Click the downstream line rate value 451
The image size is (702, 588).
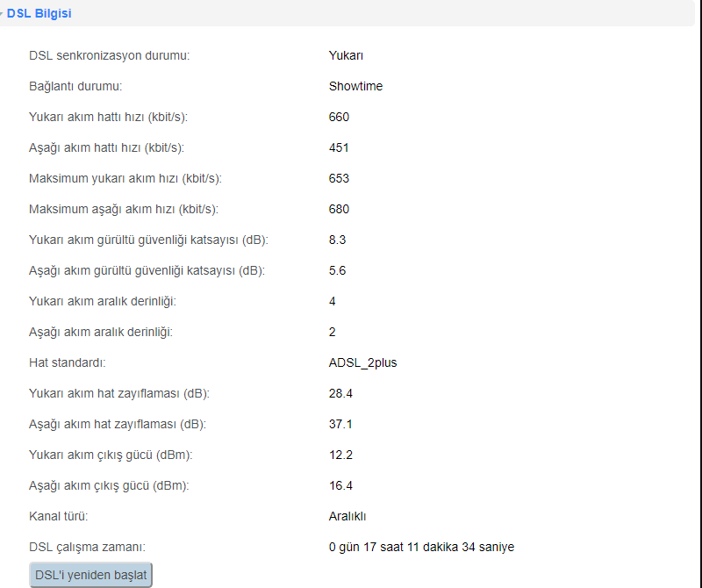click(x=339, y=147)
